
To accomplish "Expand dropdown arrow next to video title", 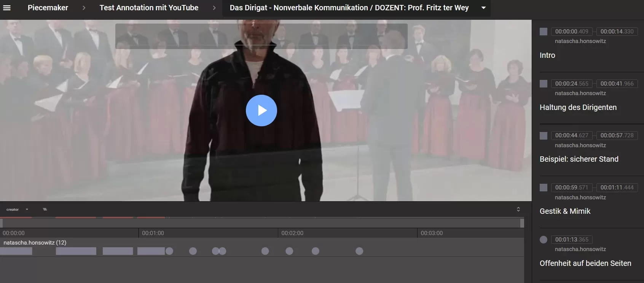I will 483,8.
